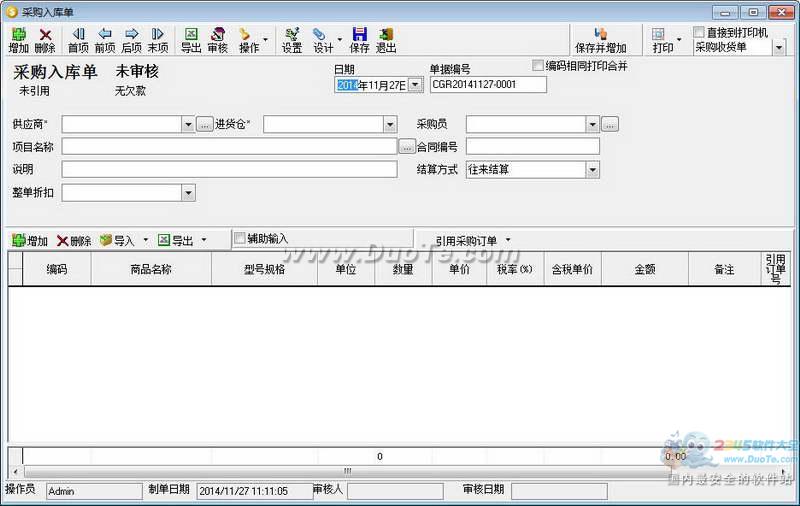
Task: Exit the form with 退出 icon
Action: (386, 40)
